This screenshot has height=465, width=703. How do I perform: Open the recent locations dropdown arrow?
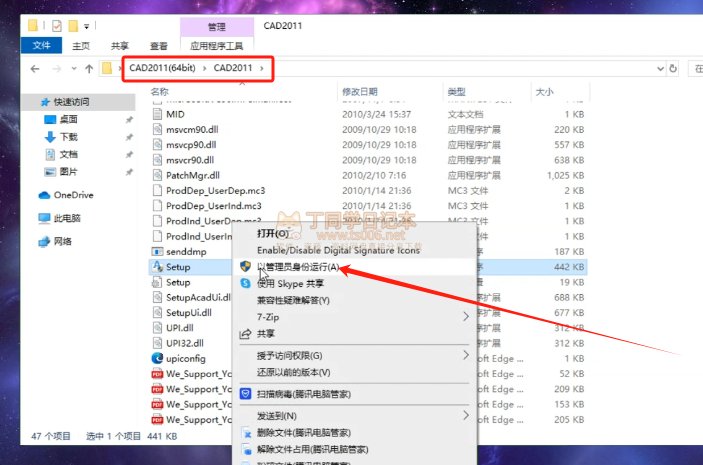74,69
